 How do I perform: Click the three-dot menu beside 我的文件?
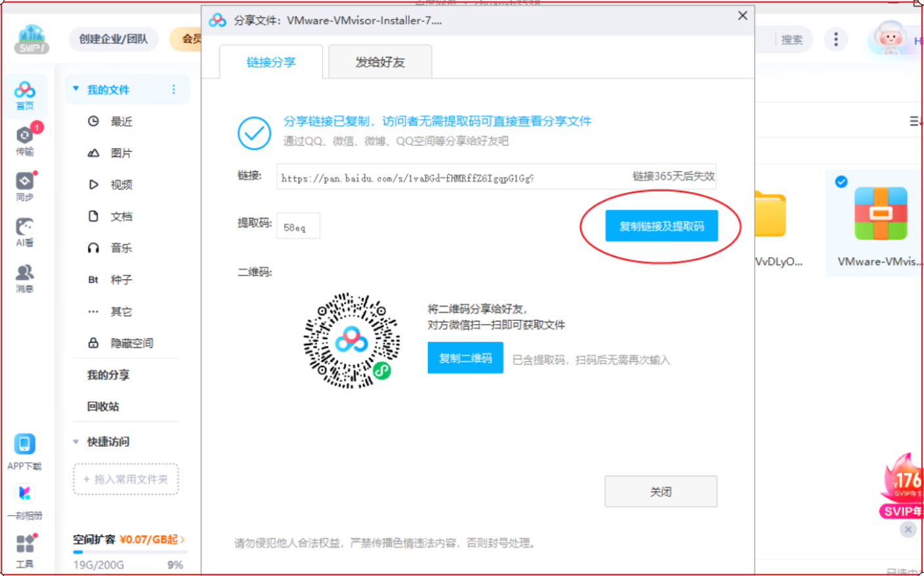coord(174,89)
